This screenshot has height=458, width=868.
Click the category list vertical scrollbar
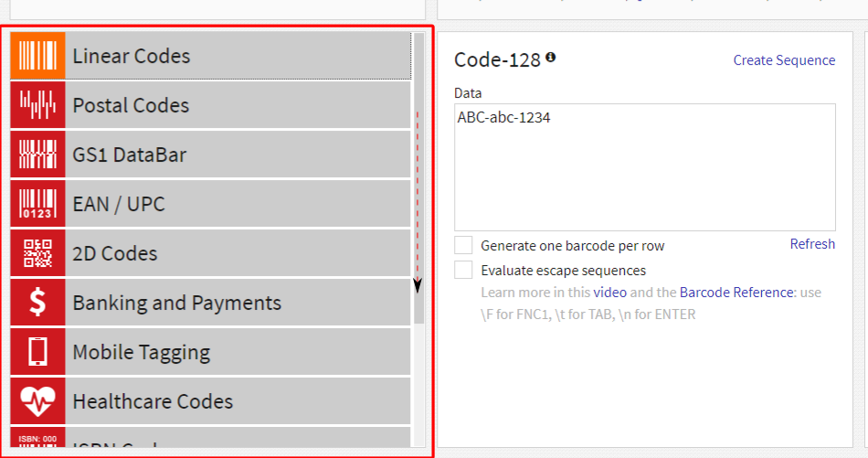(418, 183)
